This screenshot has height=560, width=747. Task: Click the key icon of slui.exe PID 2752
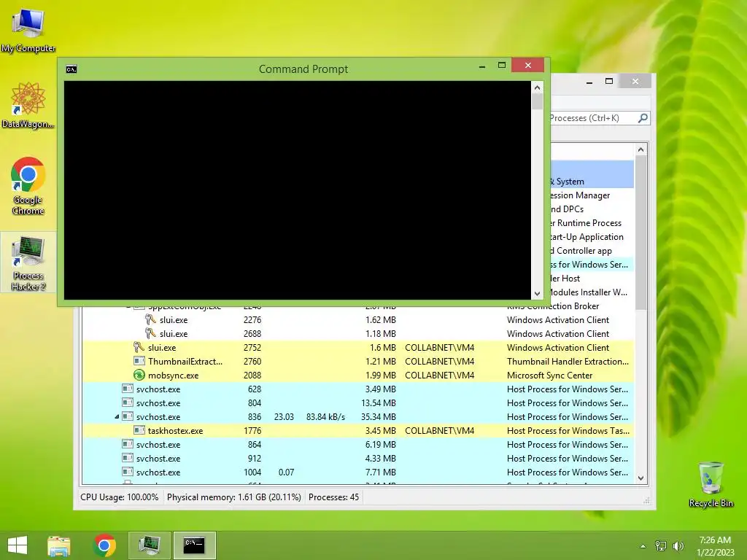139,347
